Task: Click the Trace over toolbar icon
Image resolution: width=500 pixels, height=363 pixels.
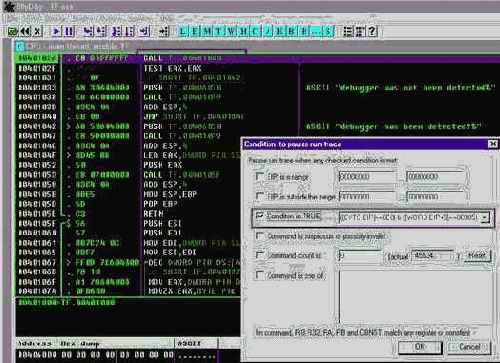Action: (x=130, y=32)
